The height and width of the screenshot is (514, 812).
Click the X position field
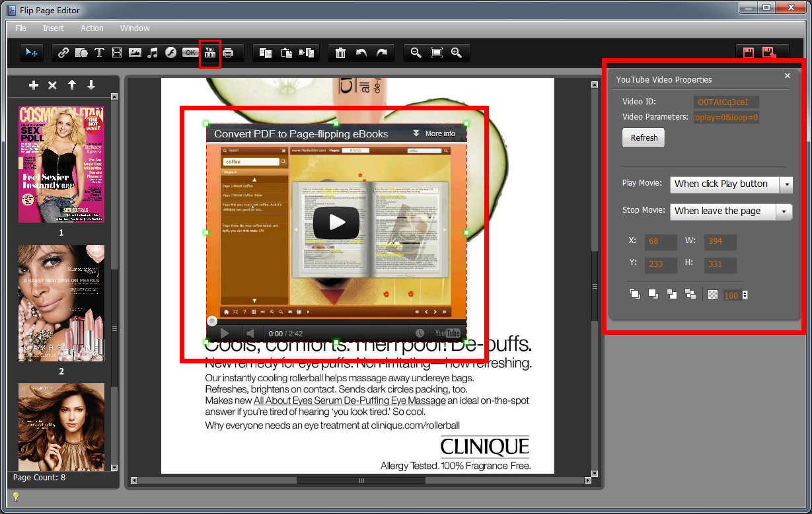click(x=661, y=242)
